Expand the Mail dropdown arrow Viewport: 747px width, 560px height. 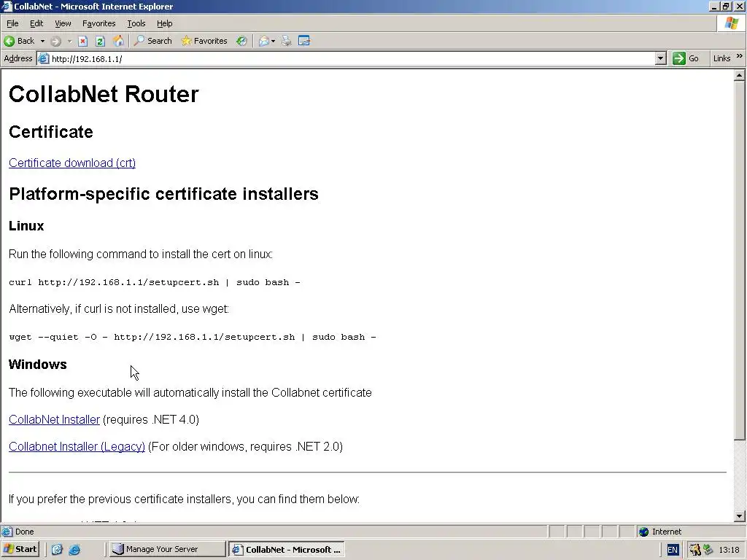tap(273, 41)
